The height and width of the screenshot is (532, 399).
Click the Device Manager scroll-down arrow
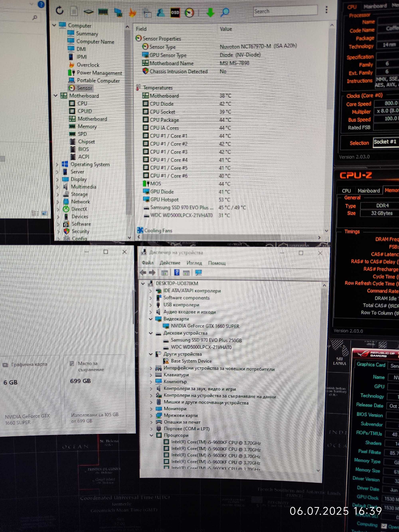(x=318, y=471)
